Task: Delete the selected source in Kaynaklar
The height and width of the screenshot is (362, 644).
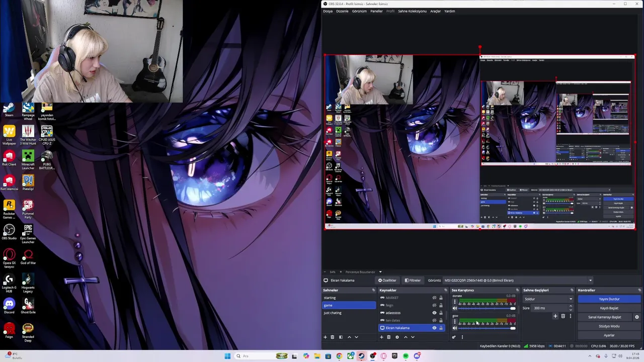Action: pyautogui.click(x=388, y=337)
